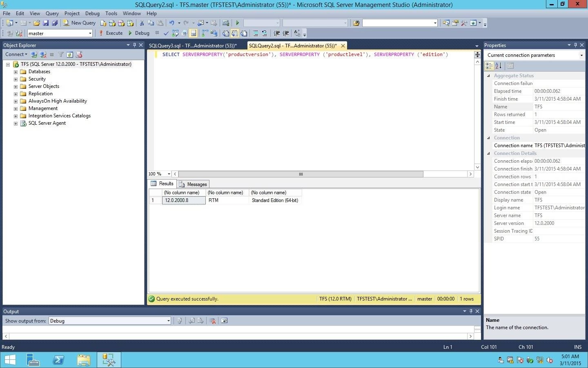588x368 pixels.
Task: Switch to the SQLQuery3.sql tab
Action: [x=193, y=45]
